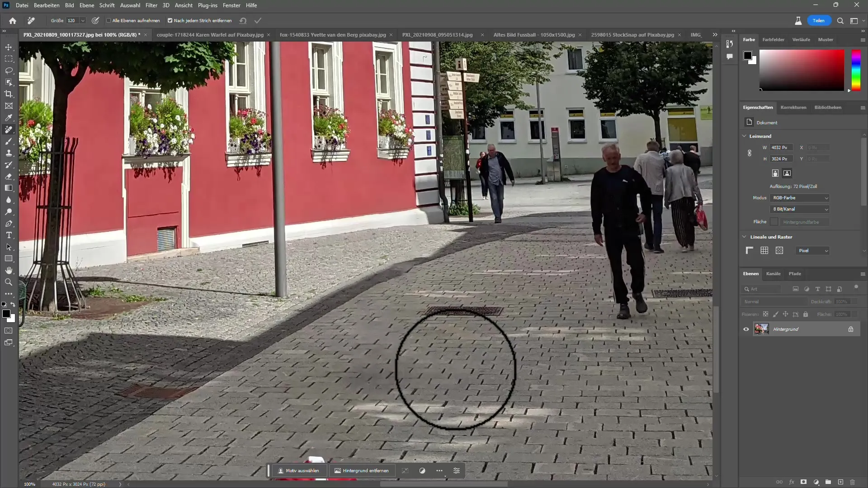Select the Lasso tool

pyautogui.click(x=8, y=70)
